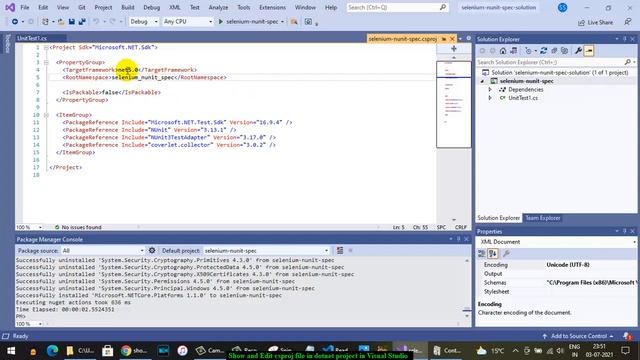Expand the UnitTest1.cs node
The width and height of the screenshot is (640, 360).
click(x=490, y=98)
